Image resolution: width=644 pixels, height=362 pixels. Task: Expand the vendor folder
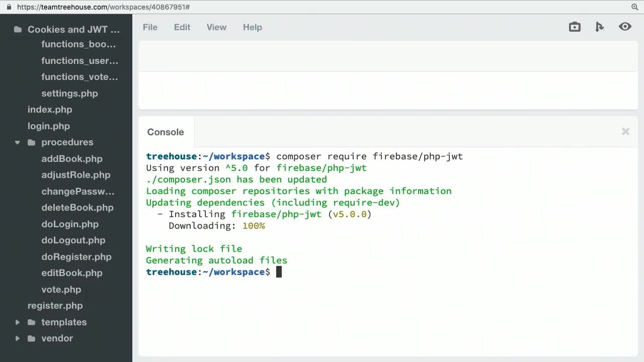point(18,338)
